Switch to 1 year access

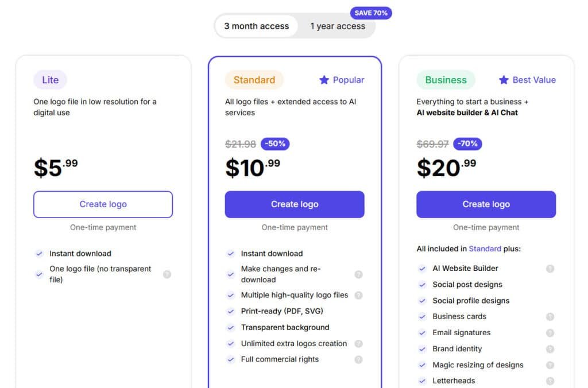338,26
